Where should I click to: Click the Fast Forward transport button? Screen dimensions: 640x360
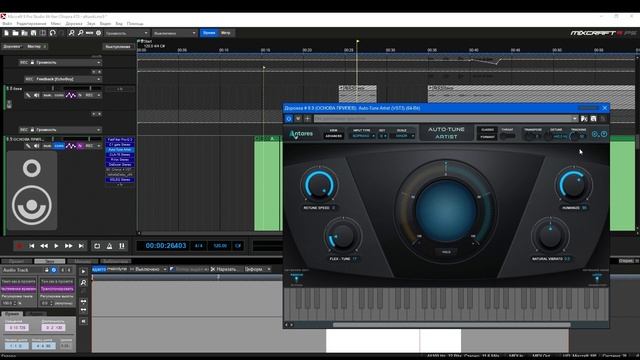coord(69,246)
